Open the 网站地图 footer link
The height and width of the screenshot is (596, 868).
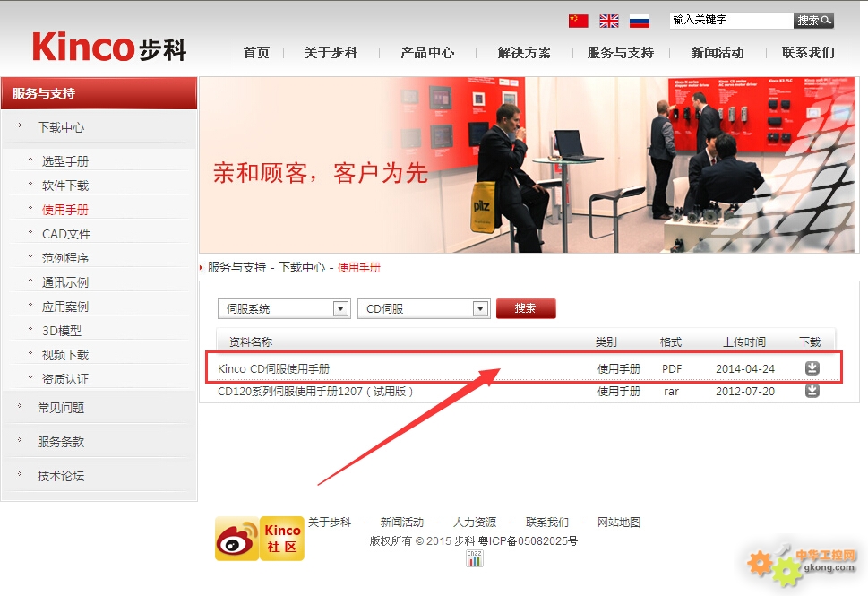tap(619, 522)
